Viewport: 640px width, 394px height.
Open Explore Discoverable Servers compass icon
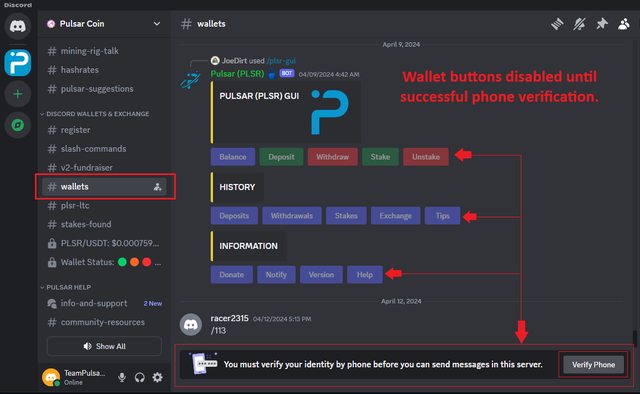click(x=18, y=125)
